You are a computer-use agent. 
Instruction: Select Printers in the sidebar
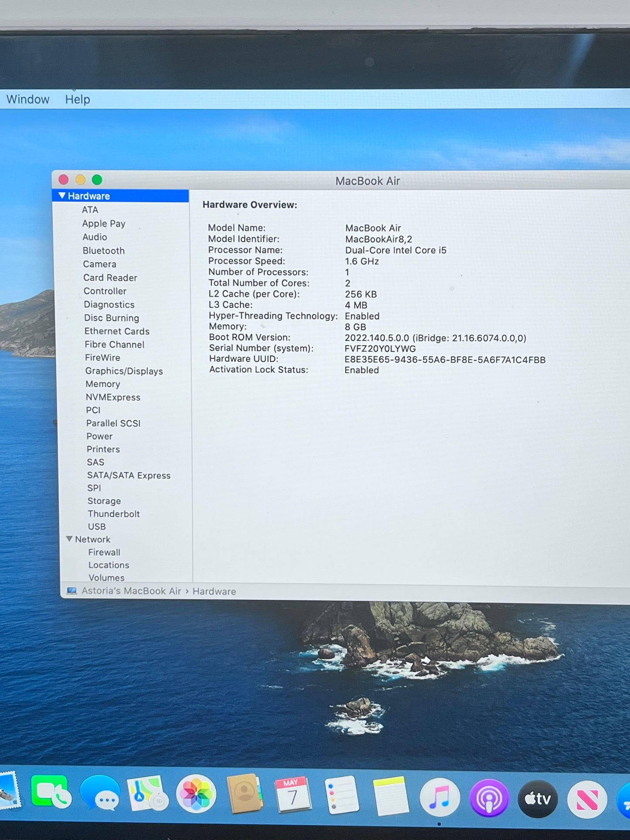pos(103,449)
